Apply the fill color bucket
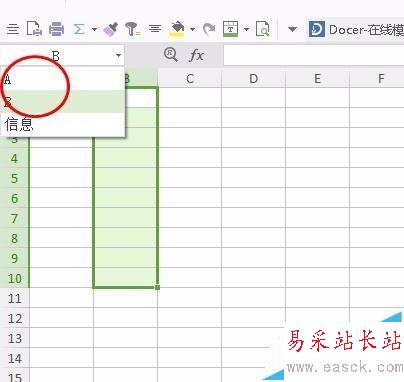Viewport: 404px width, 382px height. [177, 29]
